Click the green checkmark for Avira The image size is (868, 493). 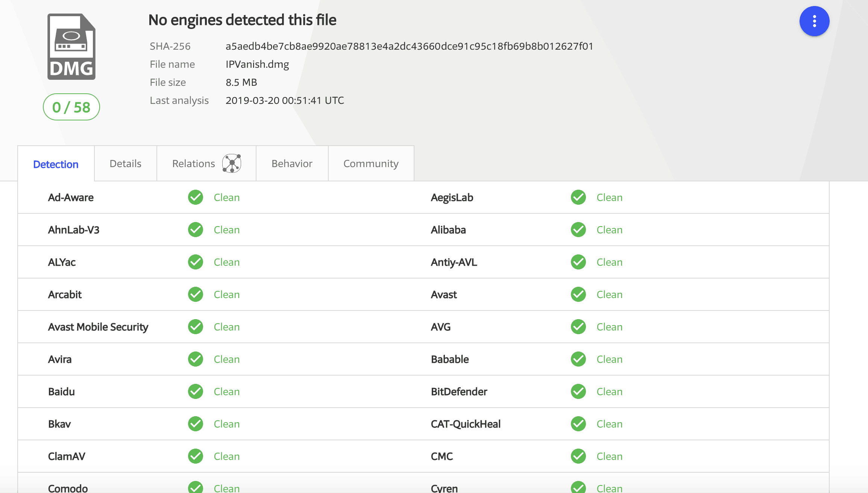click(x=196, y=359)
